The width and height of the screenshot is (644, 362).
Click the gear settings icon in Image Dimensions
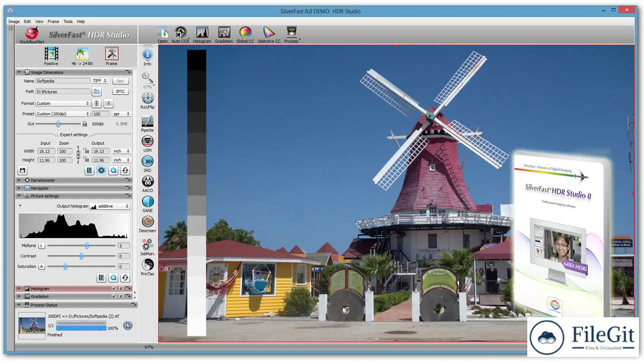[x=102, y=170]
